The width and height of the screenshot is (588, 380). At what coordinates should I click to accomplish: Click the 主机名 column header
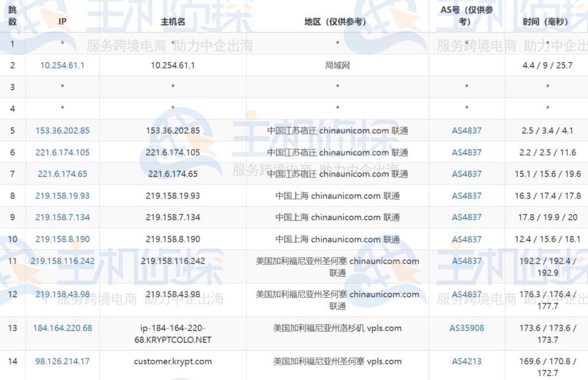point(172,22)
